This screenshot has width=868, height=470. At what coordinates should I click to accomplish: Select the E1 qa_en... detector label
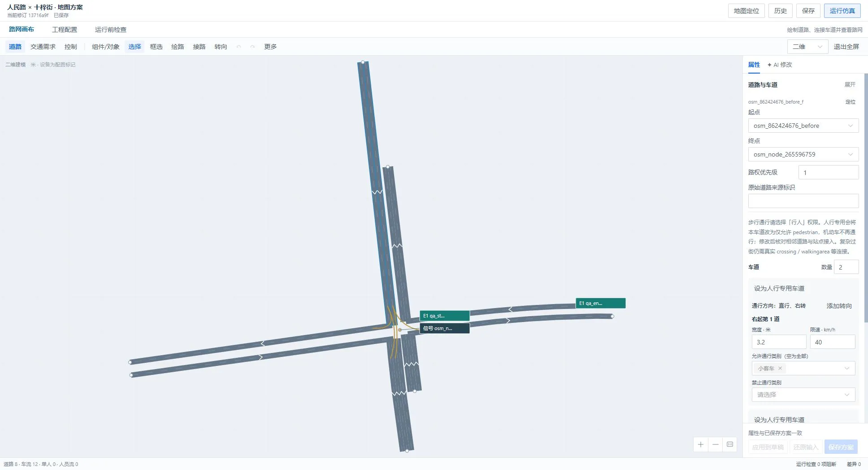pos(600,303)
